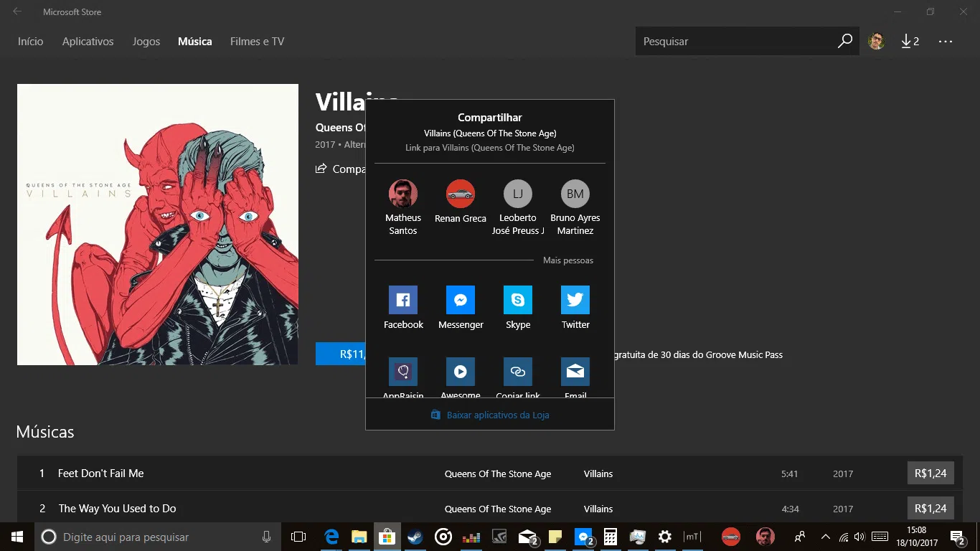Image resolution: width=980 pixels, height=551 pixels.
Task: Open Settings gear in the taskbar
Action: [x=665, y=537]
